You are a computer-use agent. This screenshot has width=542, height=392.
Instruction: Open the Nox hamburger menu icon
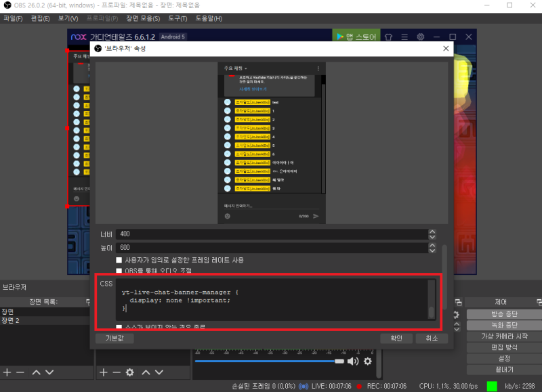click(x=404, y=37)
